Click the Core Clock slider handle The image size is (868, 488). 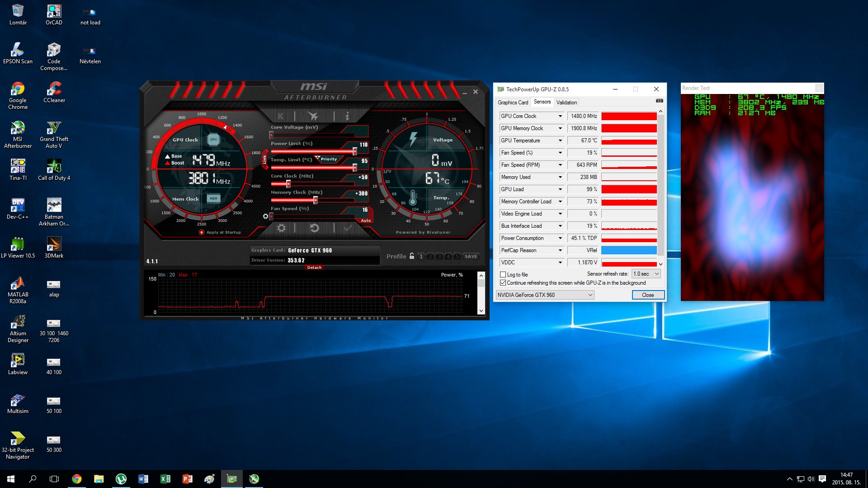pyautogui.click(x=288, y=184)
